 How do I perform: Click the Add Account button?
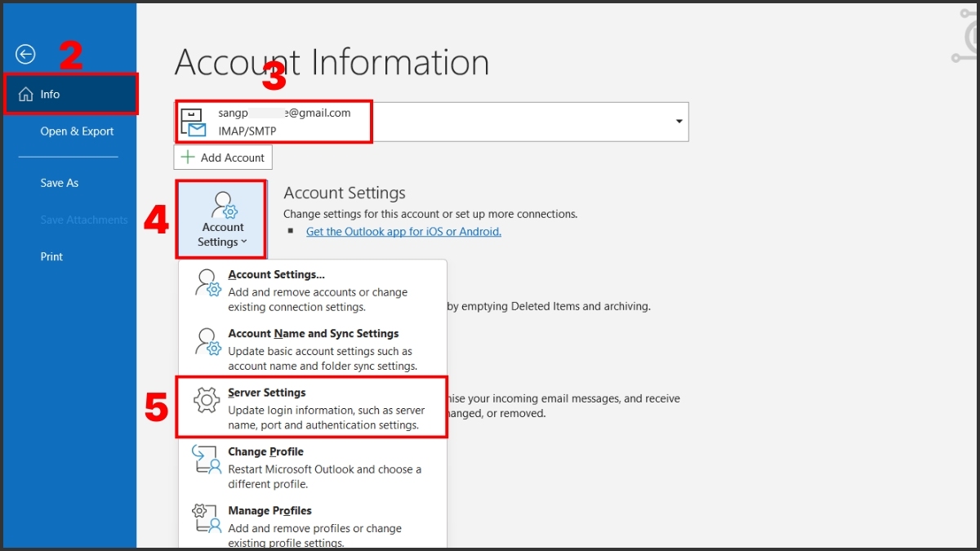coord(223,158)
